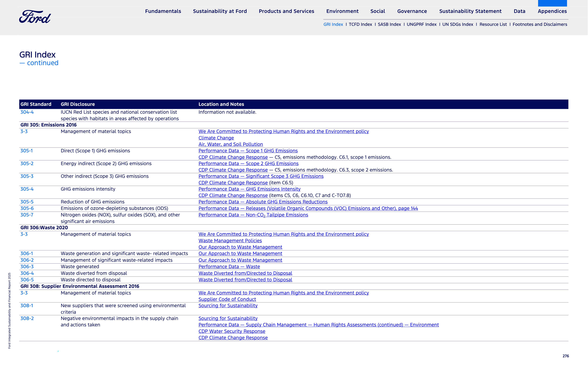The image size is (588, 368).
Task: Select the Appendices tab
Action: 552,11
